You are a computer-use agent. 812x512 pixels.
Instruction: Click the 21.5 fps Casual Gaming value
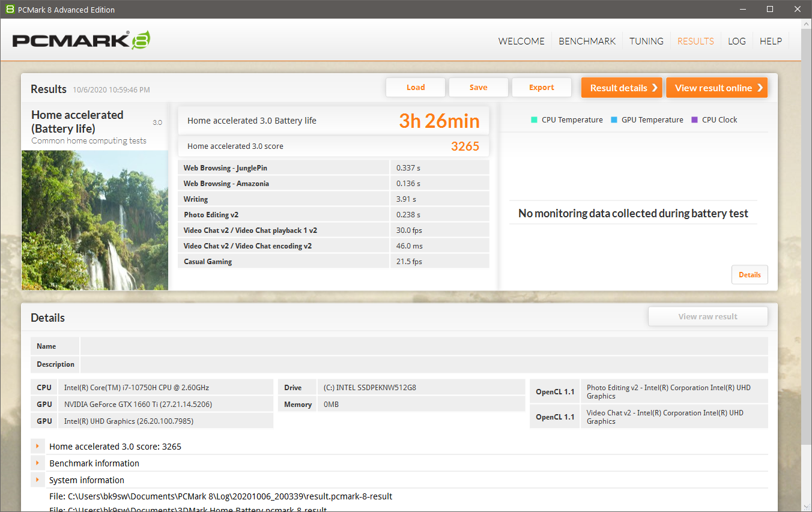point(409,262)
